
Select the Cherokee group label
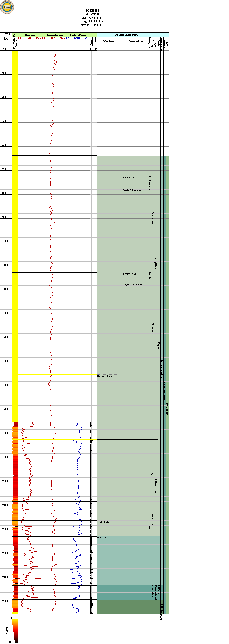153,591
